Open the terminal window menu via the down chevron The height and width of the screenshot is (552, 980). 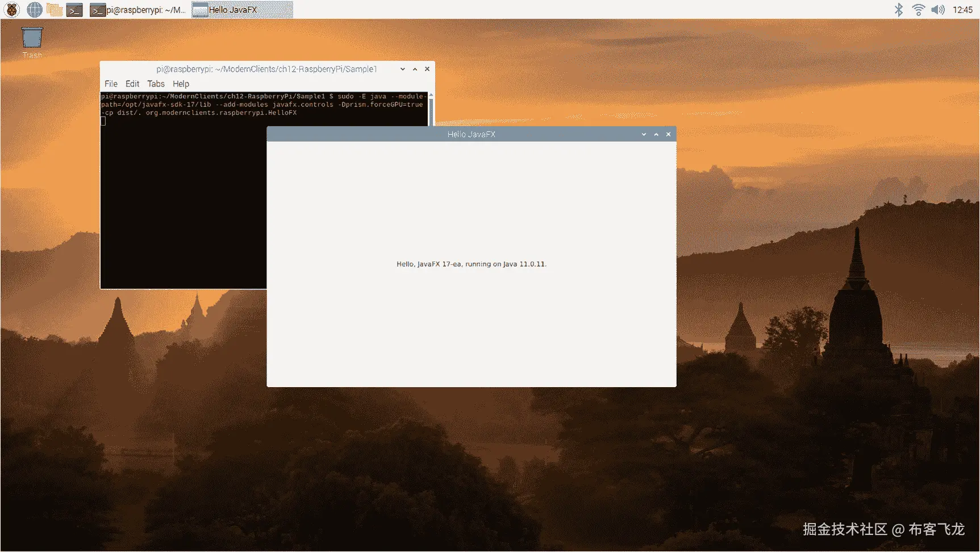coord(402,69)
